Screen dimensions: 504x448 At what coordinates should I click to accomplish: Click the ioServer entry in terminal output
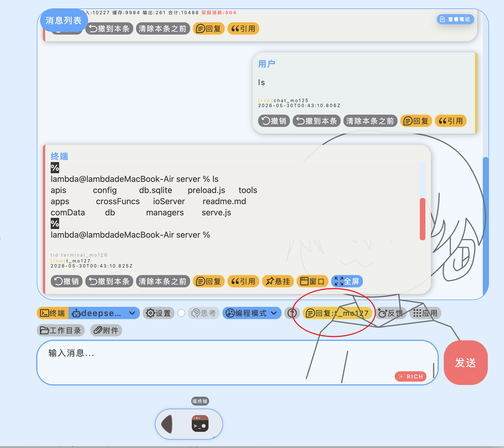tap(169, 201)
